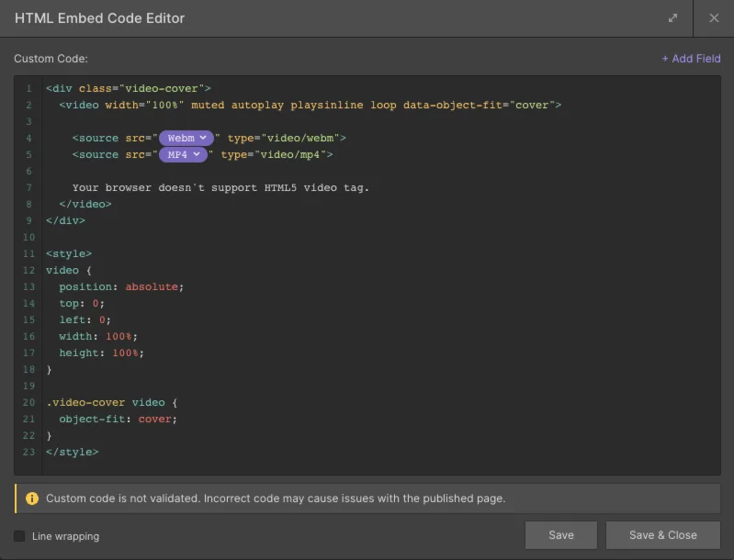Expand the code editor to fullscreen

click(673, 18)
